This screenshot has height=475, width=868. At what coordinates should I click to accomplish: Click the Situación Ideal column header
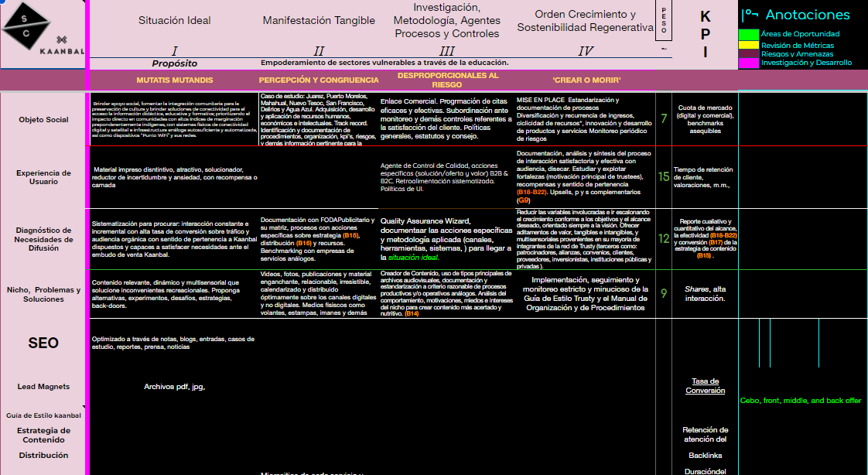click(174, 20)
